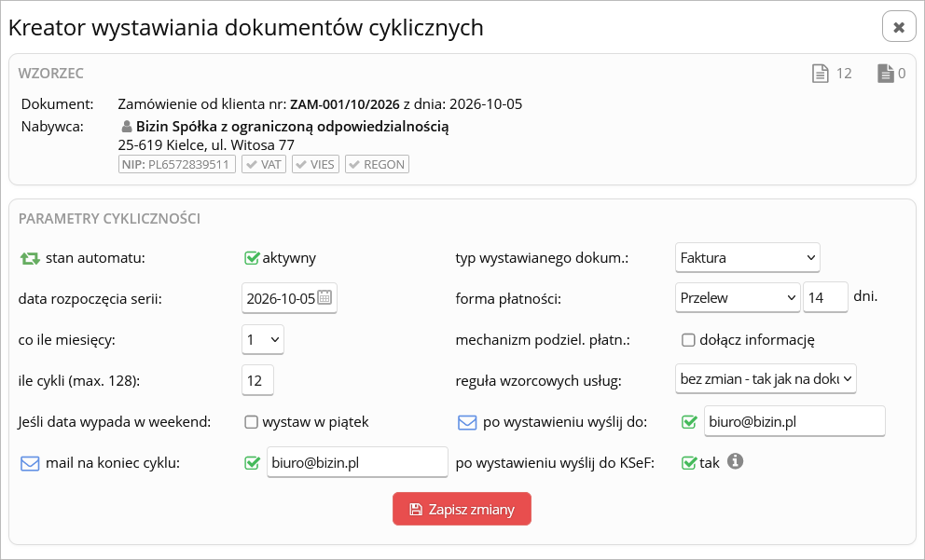
Task: Click the payment days field showing 14
Action: click(825, 297)
